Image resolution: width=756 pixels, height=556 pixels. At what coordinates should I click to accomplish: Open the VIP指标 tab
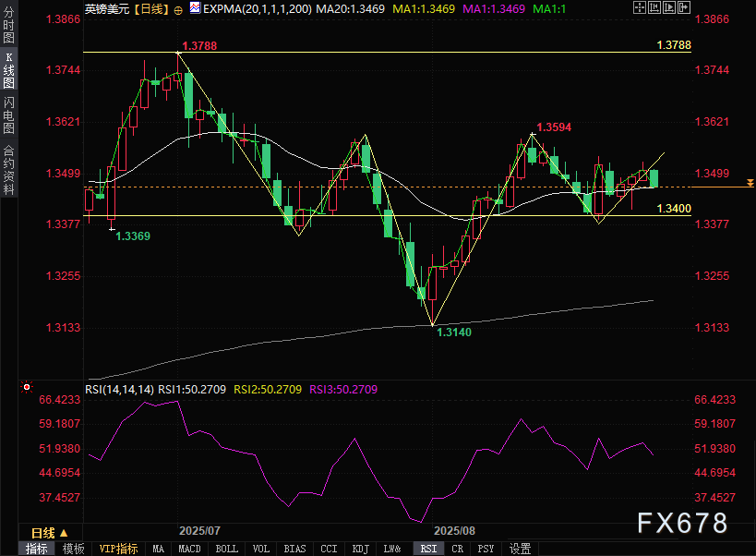[118, 549]
